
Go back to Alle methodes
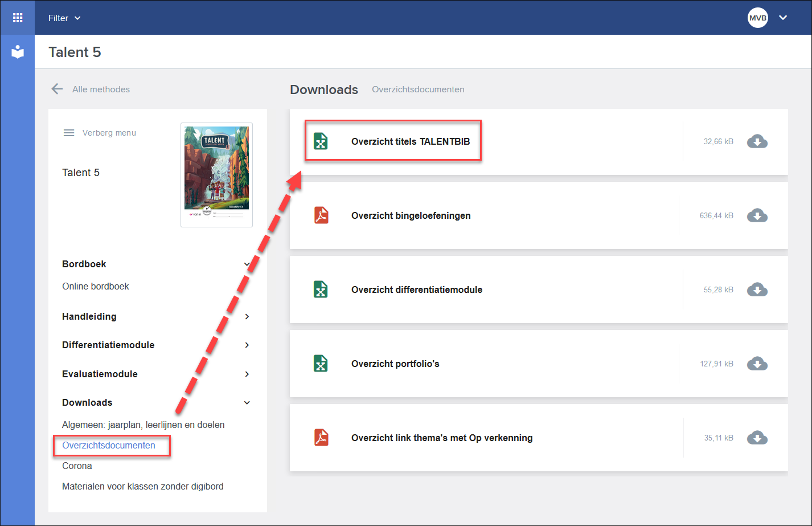(91, 89)
